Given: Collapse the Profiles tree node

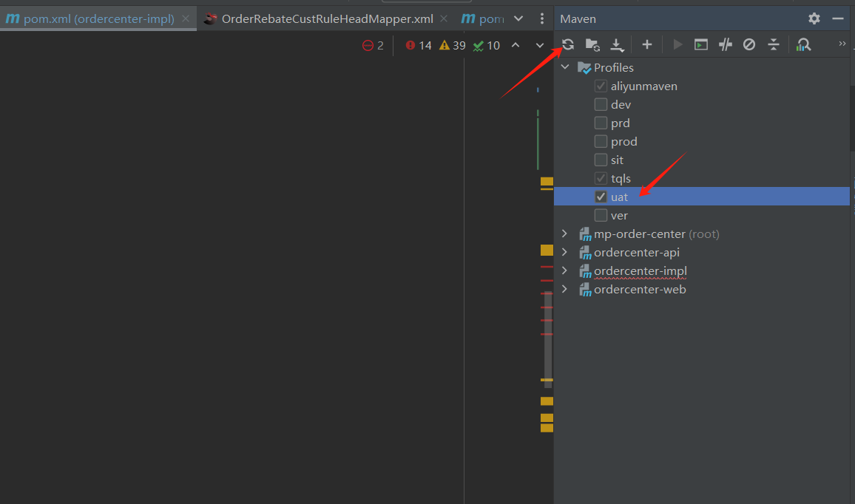Looking at the screenshot, I should point(565,67).
